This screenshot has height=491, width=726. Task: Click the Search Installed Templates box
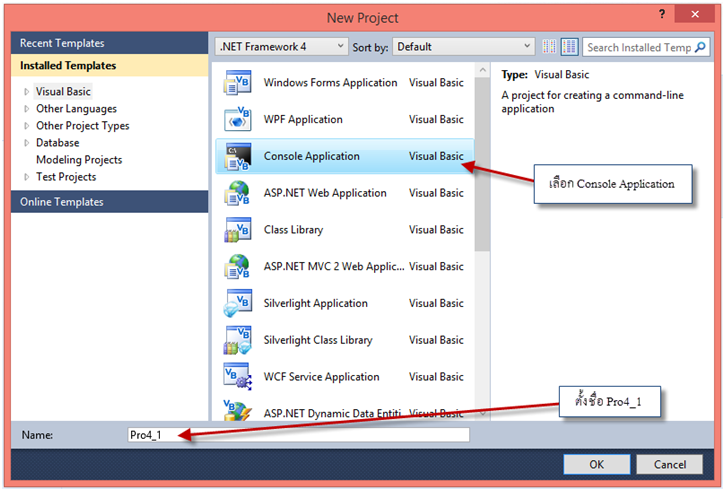click(639, 47)
